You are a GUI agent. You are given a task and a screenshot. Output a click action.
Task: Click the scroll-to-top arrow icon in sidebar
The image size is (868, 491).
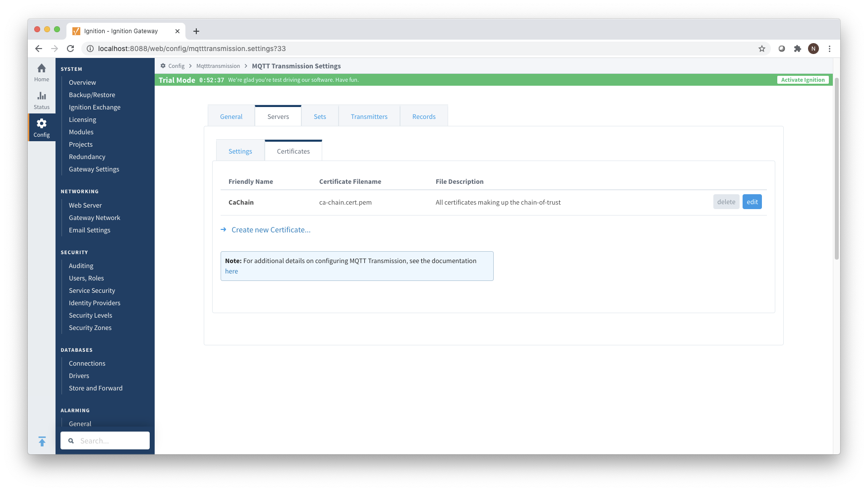point(42,441)
